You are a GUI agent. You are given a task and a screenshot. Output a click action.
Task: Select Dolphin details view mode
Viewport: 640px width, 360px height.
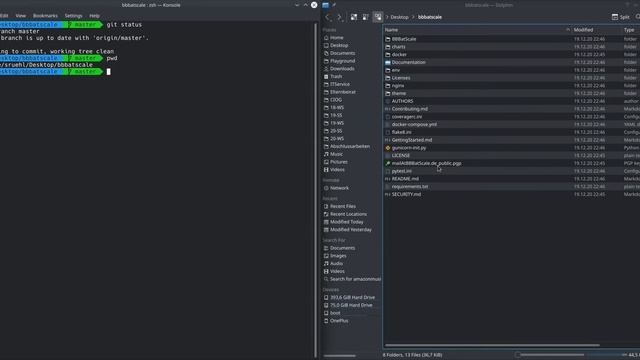pyautogui.click(x=378, y=17)
